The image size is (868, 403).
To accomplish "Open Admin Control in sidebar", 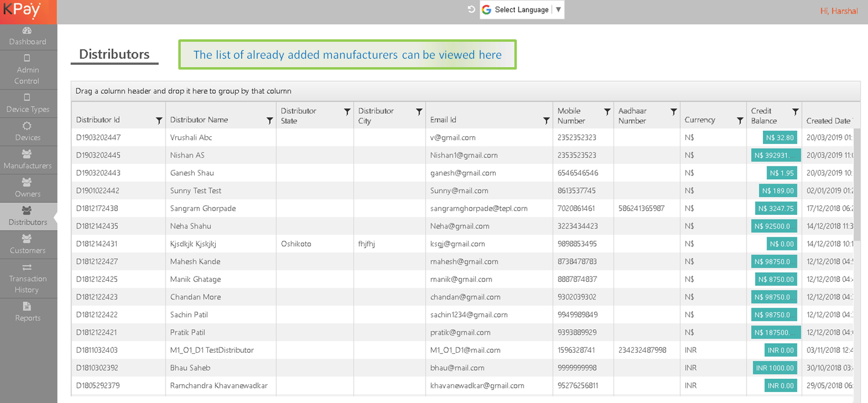I will (27, 70).
